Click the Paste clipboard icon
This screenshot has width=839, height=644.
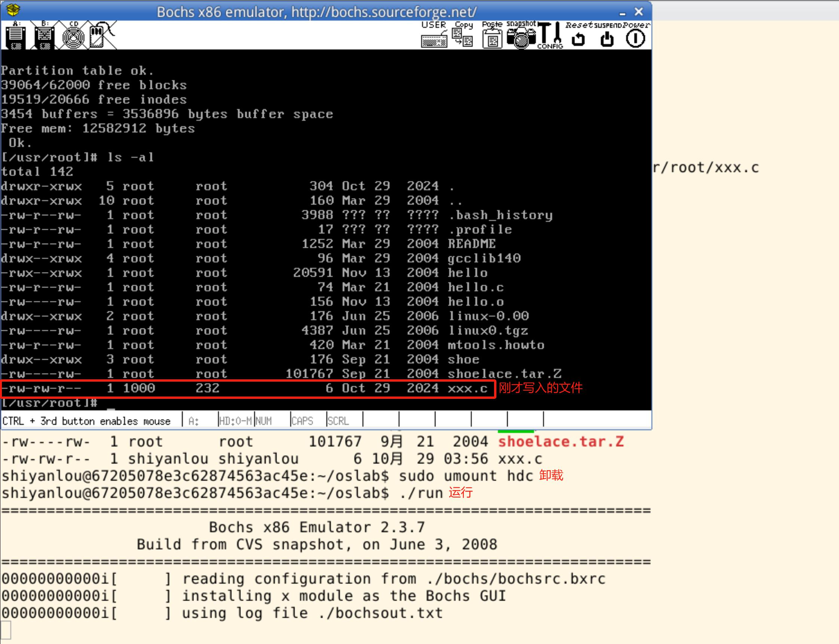[x=492, y=34]
